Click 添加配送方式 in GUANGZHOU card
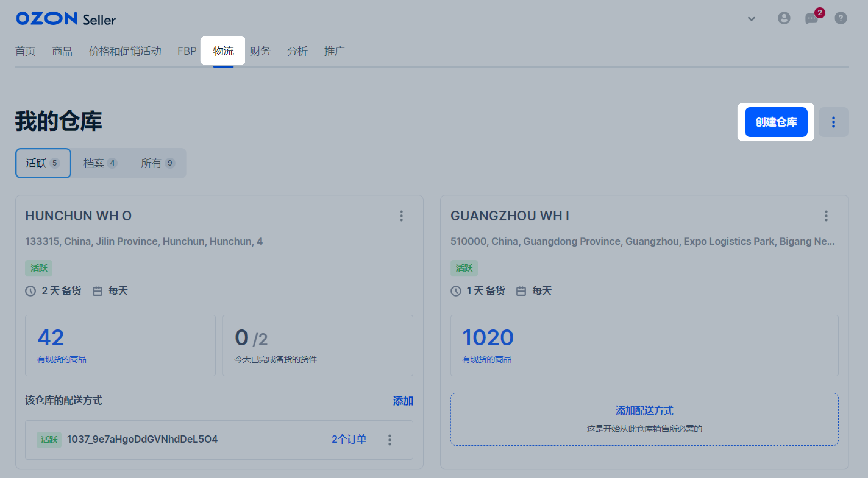This screenshot has height=478, width=868. pos(644,411)
